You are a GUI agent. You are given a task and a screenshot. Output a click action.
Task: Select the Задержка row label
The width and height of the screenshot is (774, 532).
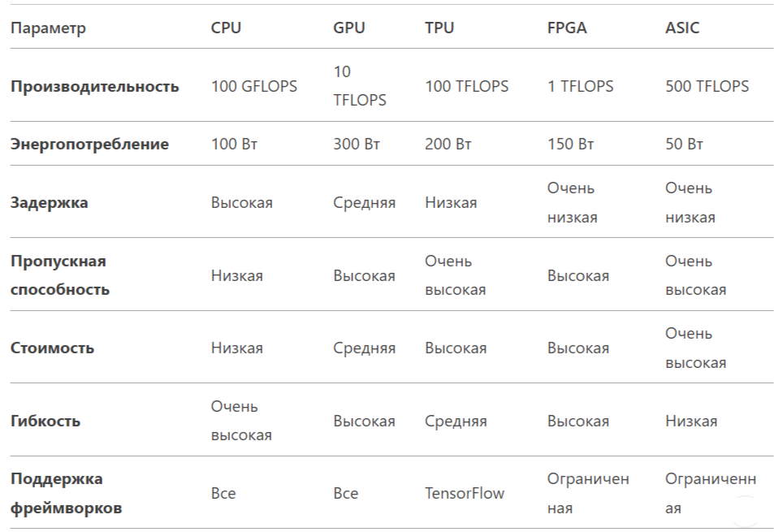pyautogui.click(x=49, y=202)
